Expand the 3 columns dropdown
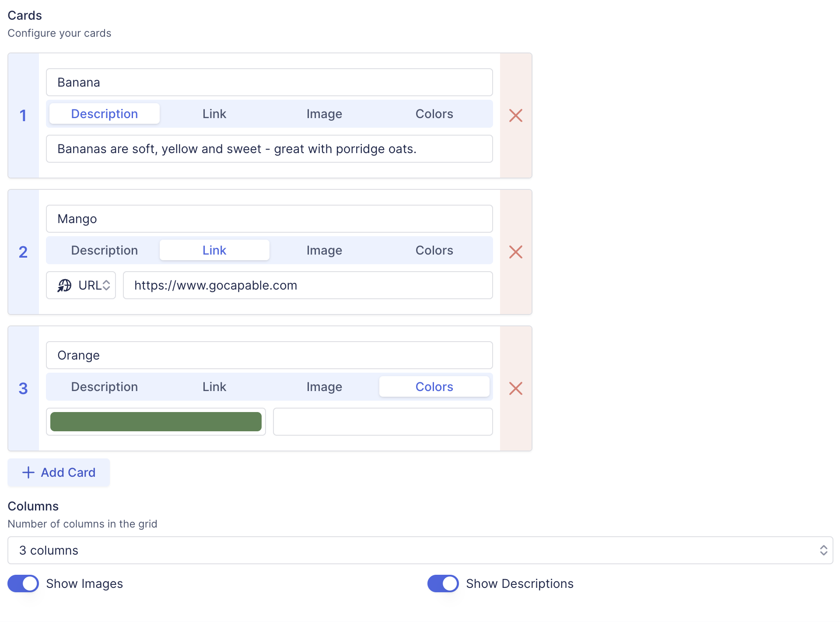840x622 pixels. coord(420,550)
